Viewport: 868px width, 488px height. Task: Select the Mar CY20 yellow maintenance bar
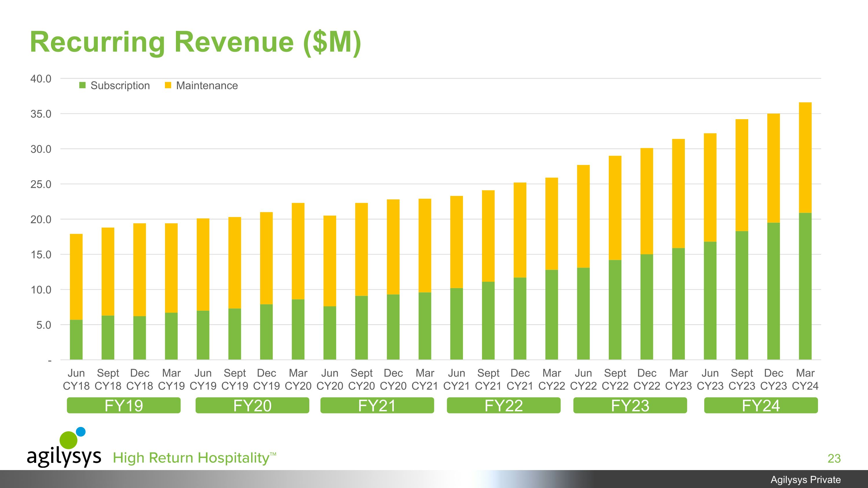298,251
